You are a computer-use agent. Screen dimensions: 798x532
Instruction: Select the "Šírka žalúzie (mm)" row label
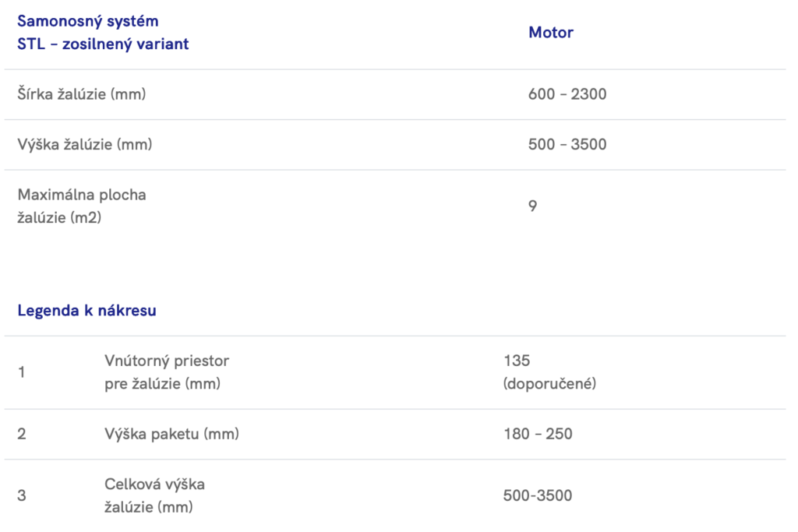coord(82,94)
